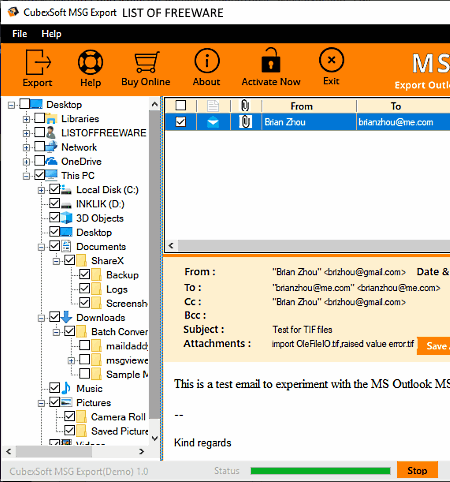
Task: Click the folder tree horizontal scrollbar thumb
Action: pos(54,452)
